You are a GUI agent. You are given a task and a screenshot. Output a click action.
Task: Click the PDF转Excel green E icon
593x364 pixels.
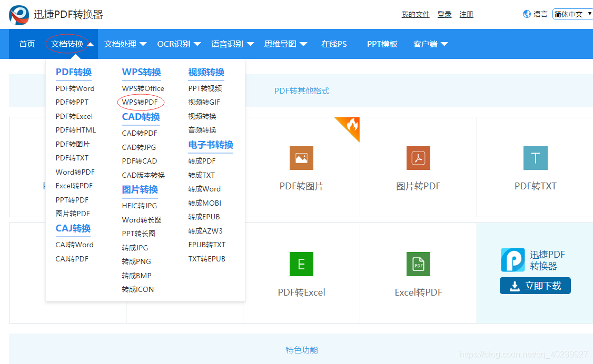pyautogui.click(x=301, y=264)
